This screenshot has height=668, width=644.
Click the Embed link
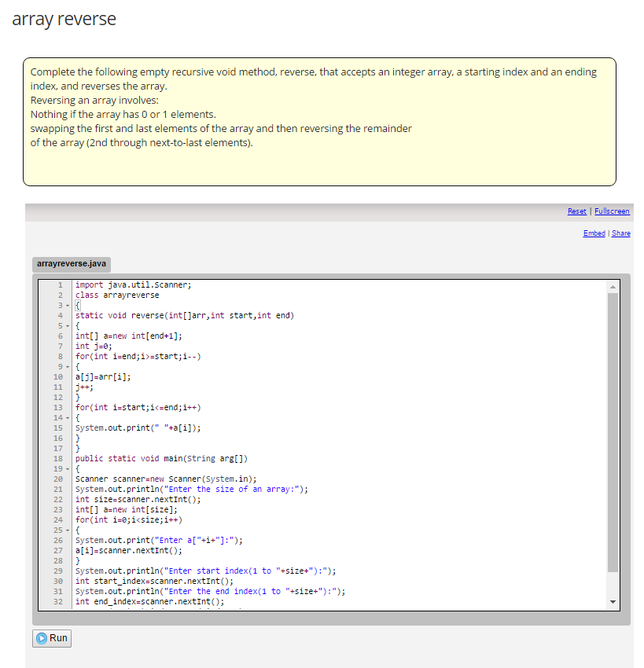[x=594, y=233]
